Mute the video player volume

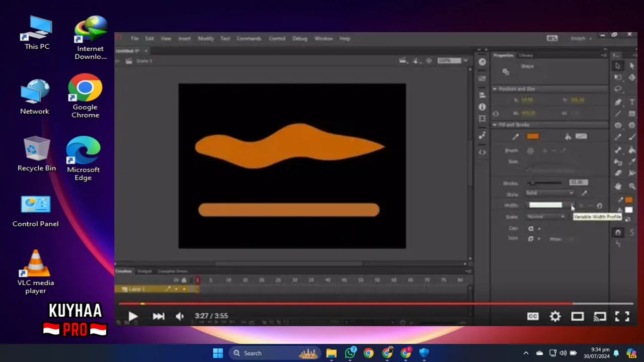[180, 316]
